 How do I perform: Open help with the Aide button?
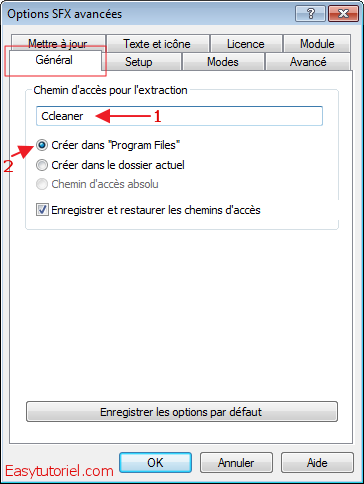pyautogui.click(x=317, y=463)
